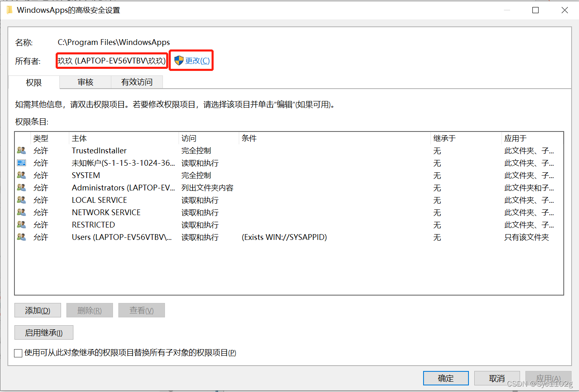Maximize the 高级安全设置 window

(536, 10)
